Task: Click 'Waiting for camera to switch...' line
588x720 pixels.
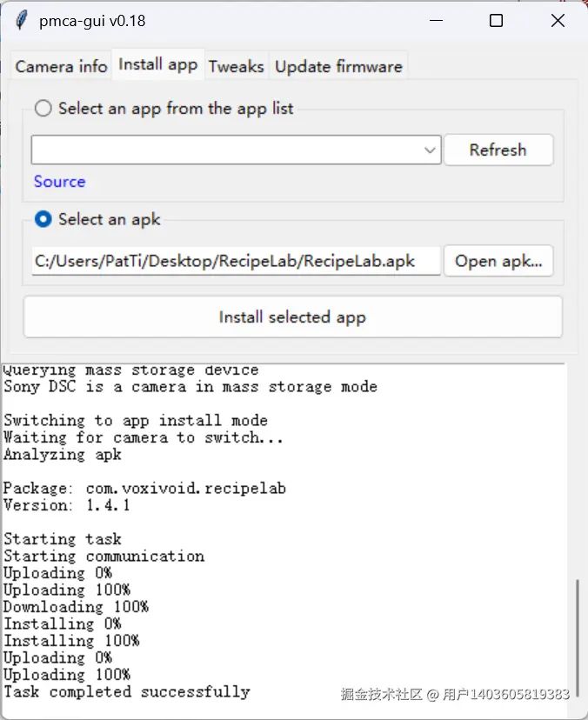Action: coord(143,437)
